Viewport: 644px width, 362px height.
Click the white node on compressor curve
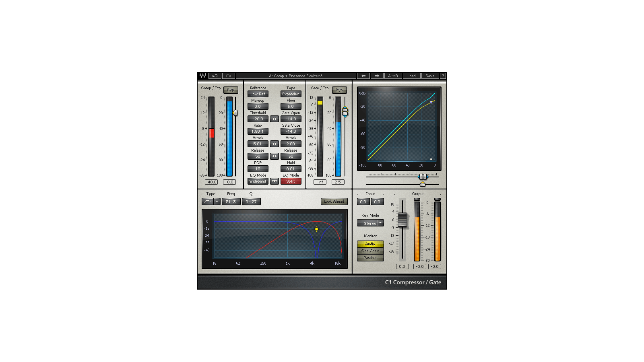click(431, 103)
